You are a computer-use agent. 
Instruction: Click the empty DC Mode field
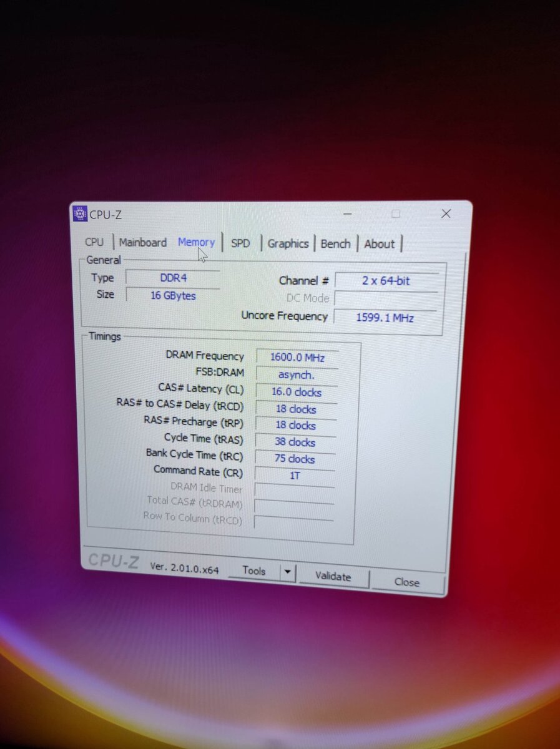[x=386, y=299]
